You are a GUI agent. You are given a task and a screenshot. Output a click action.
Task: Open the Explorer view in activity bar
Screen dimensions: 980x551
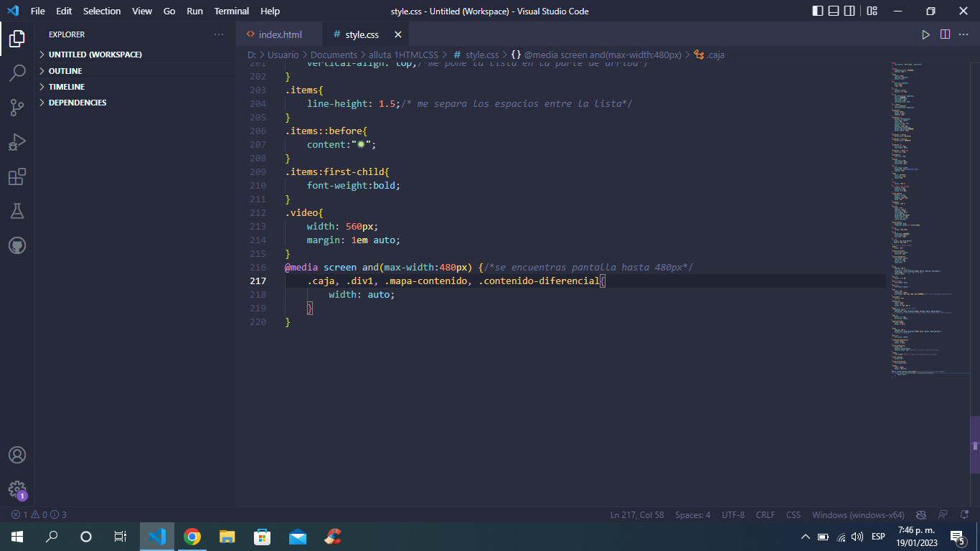pos(17,39)
